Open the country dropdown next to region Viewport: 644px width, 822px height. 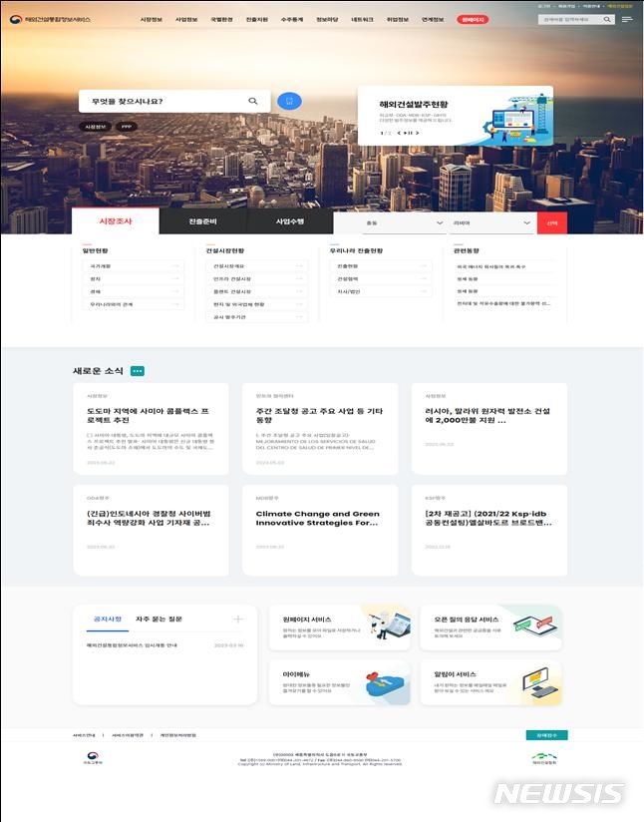click(x=491, y=222)
